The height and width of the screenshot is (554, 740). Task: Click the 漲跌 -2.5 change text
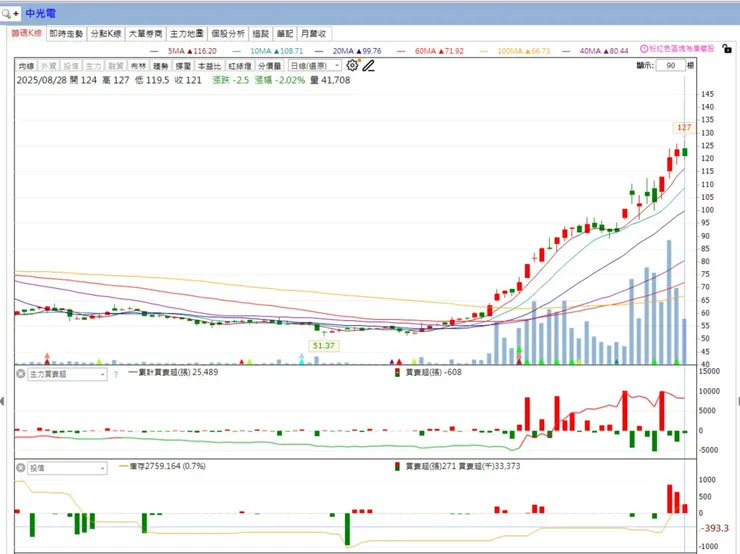pyautogui.click(x=230, y=80)
